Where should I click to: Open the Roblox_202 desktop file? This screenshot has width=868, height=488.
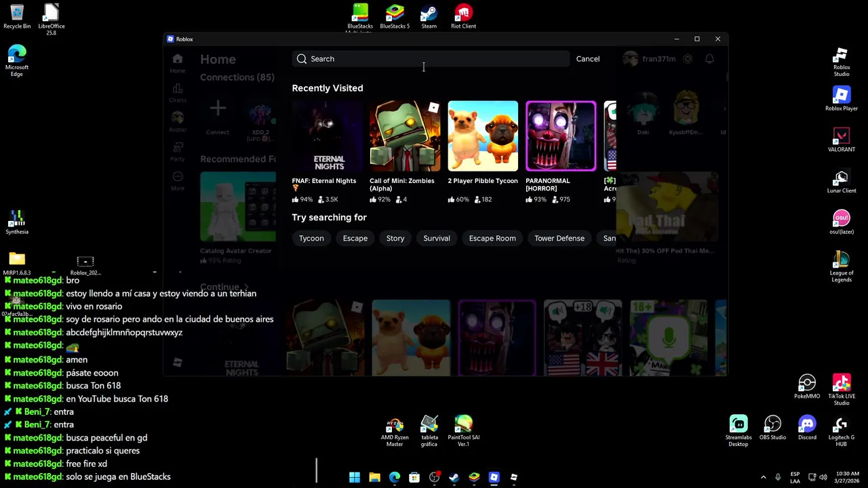point(85,265)
